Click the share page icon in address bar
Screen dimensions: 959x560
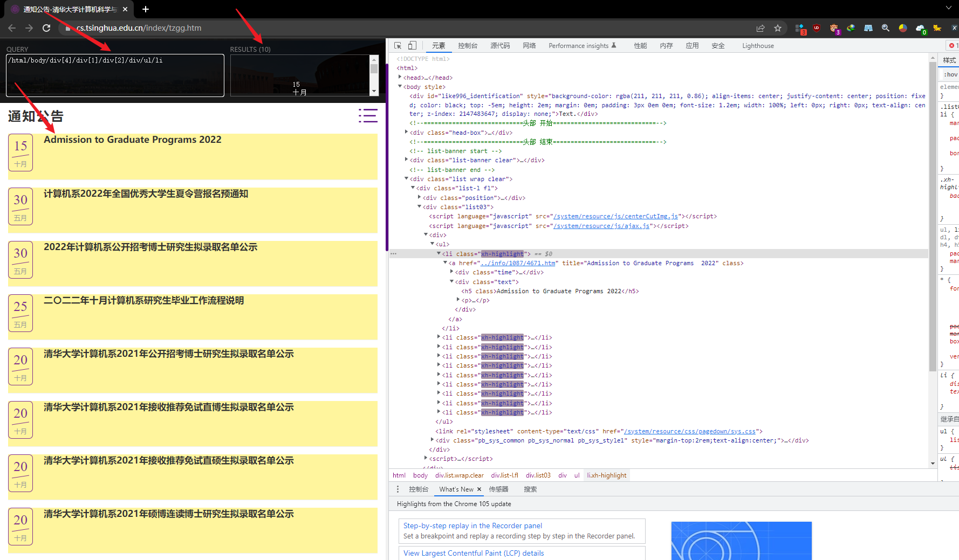[x=761, y=28]
